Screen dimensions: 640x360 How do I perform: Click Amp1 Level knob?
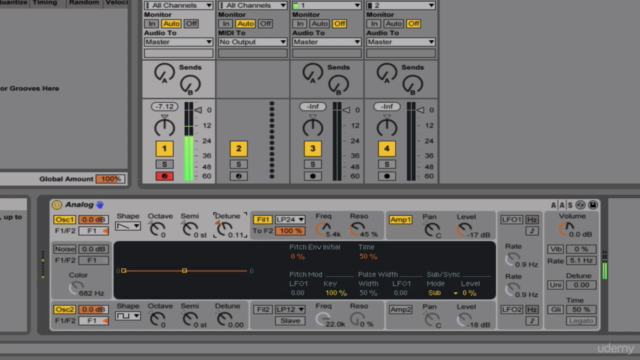tap(464, 230)
